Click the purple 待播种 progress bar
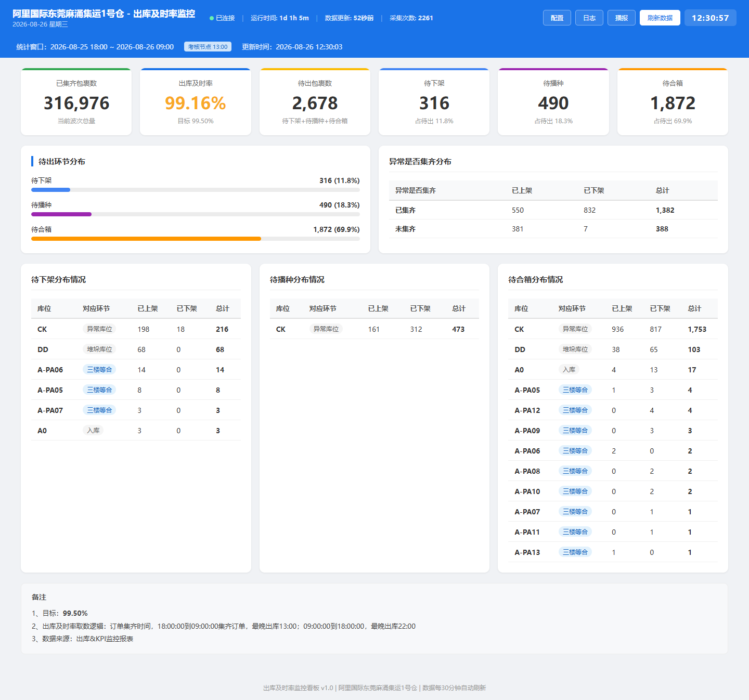This screenshot has width=749, height=700. coord(61,214)
